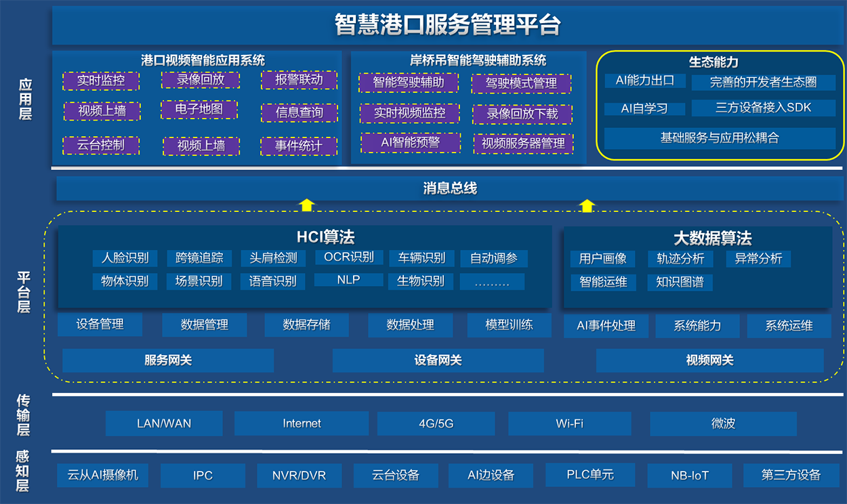847x504 pixels.
Task: Select the 语音识别 box
Action: (x=273, y=281)
